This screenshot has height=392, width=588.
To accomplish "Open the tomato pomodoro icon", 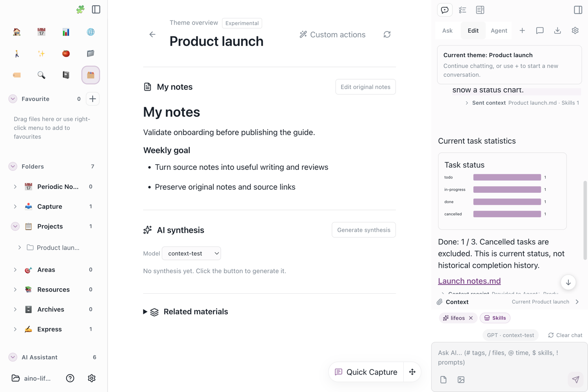I will 66,53.
